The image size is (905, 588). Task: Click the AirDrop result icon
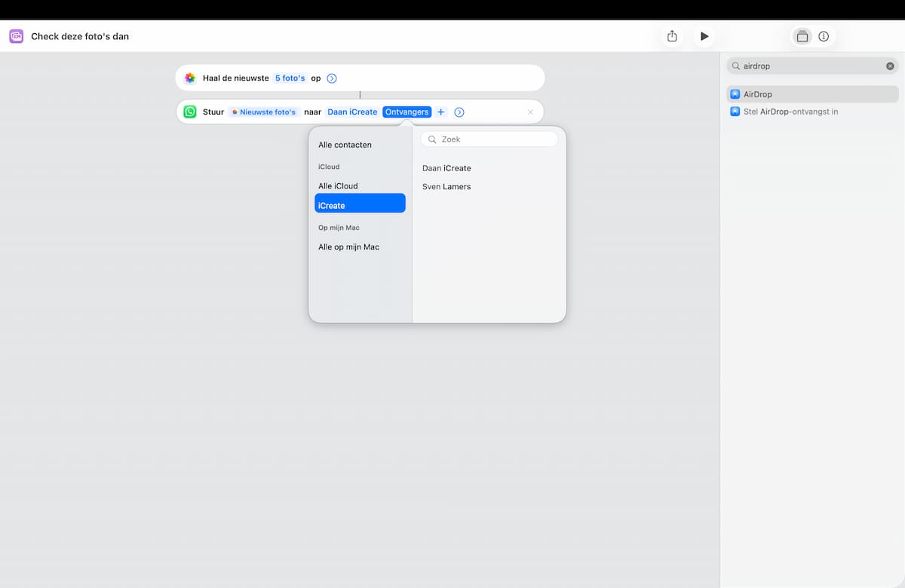tap(735, 94)
